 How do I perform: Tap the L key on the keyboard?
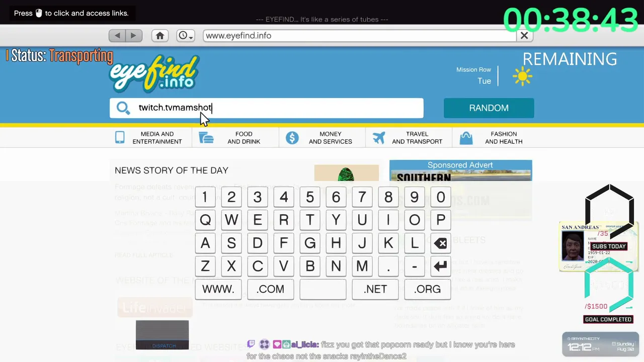click(414, 243)
